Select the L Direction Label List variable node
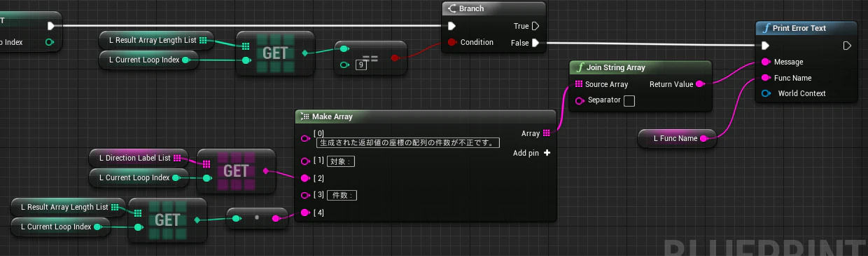The width and height of the screenshot is (868, 256). (x=139, y=158)
